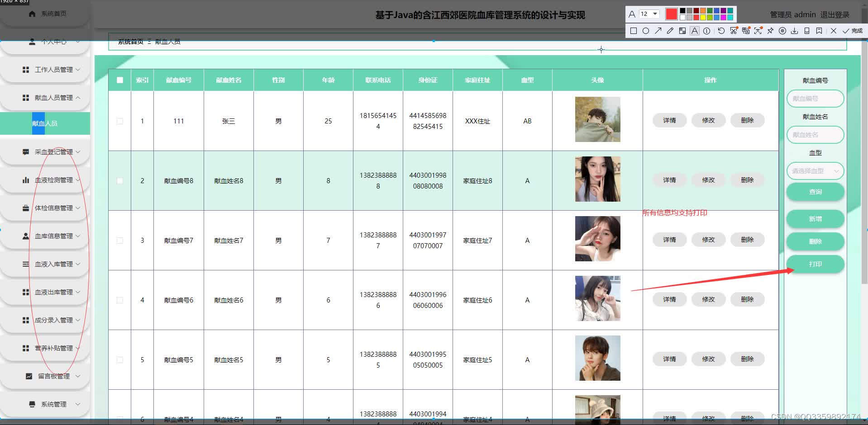Click the list icon beside 血液入库管理
868x425 pixels.
pyautogui.click(x=26, y=264)
